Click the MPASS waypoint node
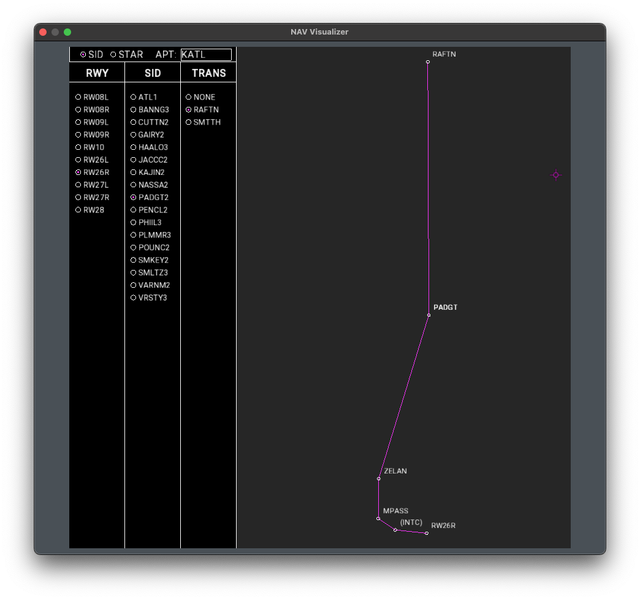Screen dimensions: 640x600 tap(378, 519)
